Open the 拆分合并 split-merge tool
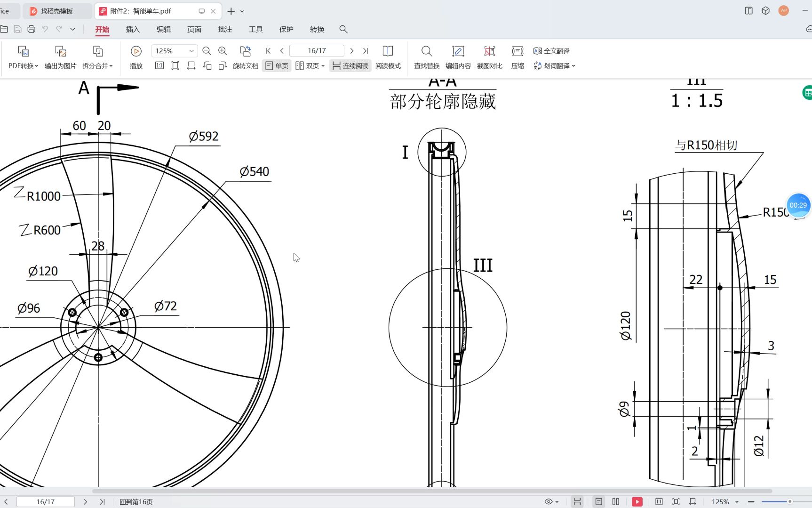 [97, 57]
